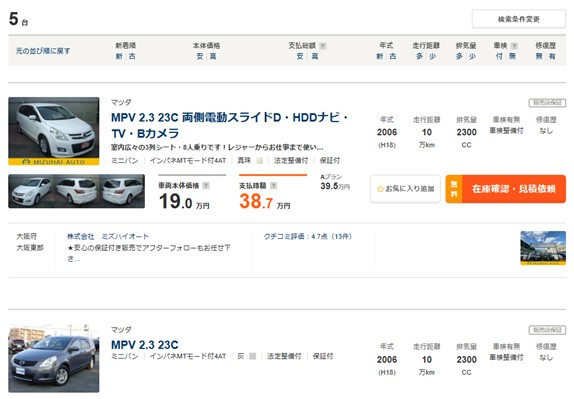The width and height of the screenshot is (574, 399).
Task: Click the gray MPV car photo
Action: [54, 358]
